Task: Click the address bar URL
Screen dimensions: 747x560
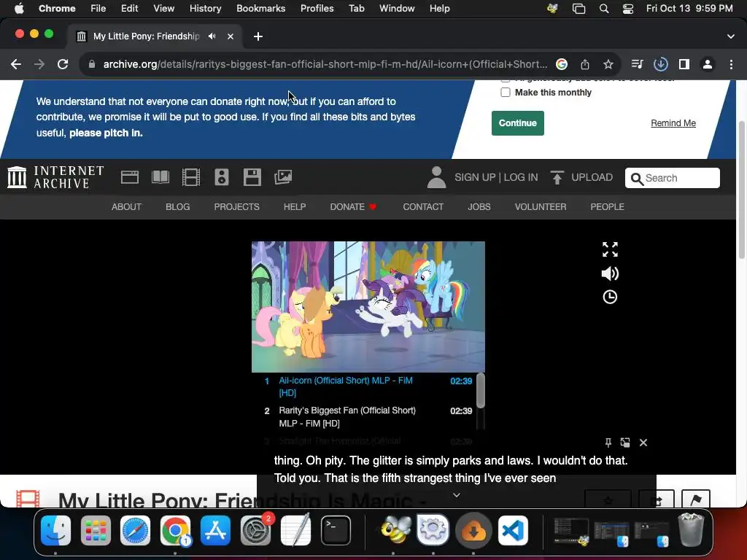Action: pos(325,64)
